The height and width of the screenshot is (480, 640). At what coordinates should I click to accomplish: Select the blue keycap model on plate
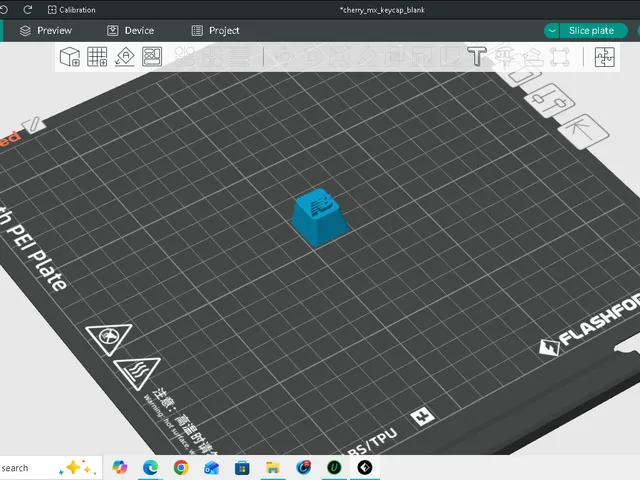[x=320, y=218]
